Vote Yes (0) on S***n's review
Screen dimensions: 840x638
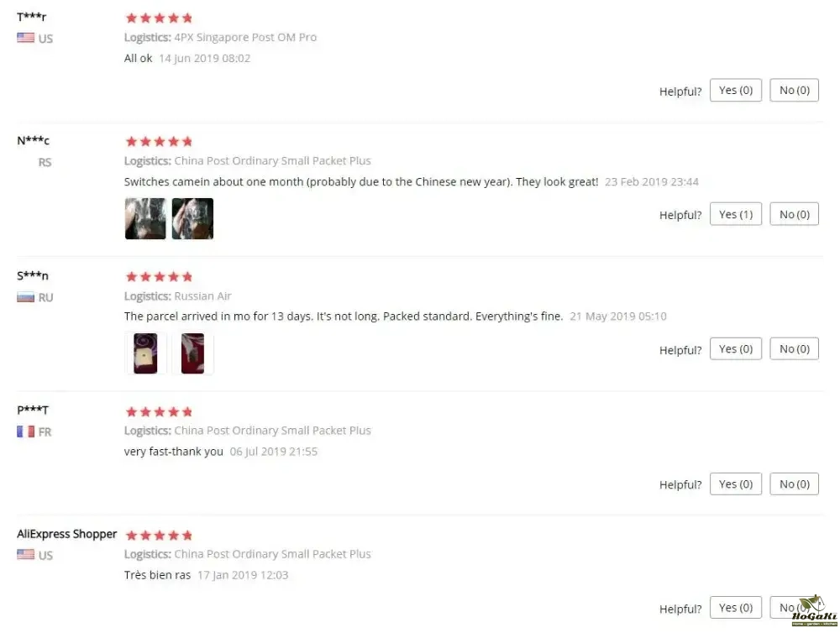pos(736,348)
